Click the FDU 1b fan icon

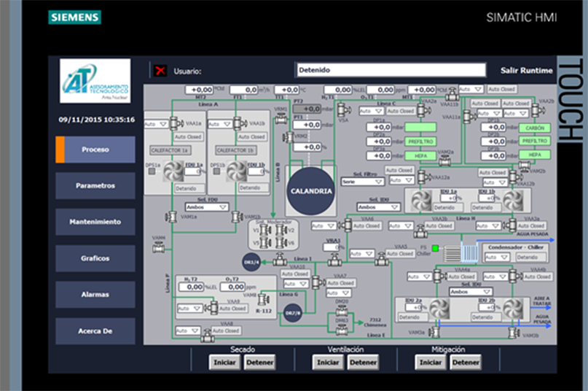(237, 171)
